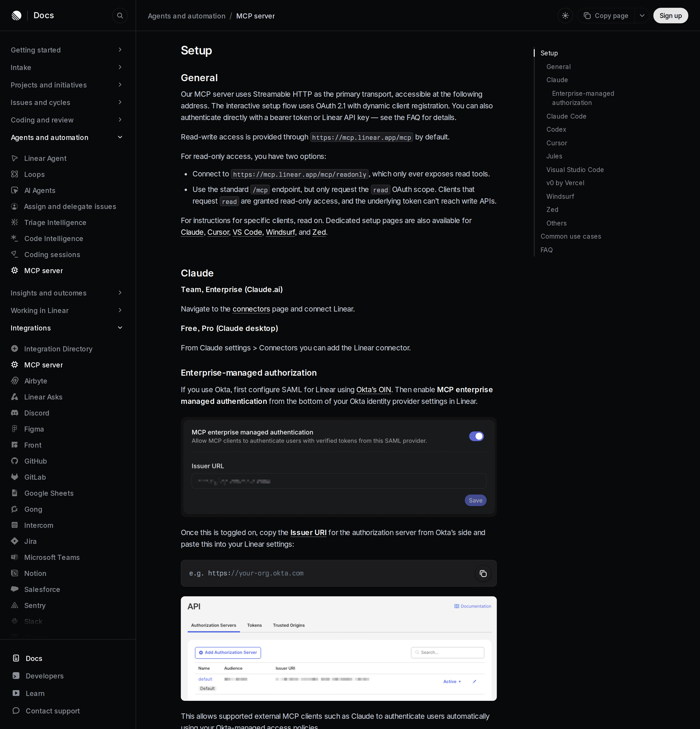Click the Sign up button
Screen dimensions: 700x729
tap(670, 16)
